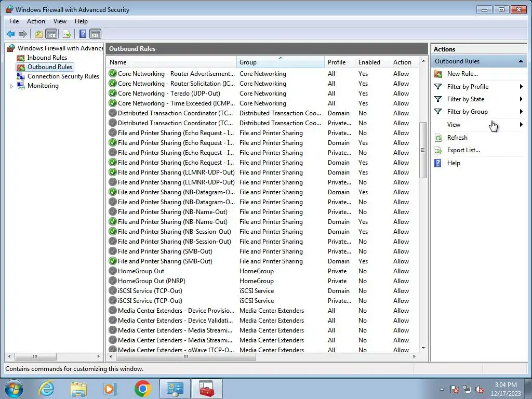This screenshot has height=399, width=532.
Task: Expand the Monitoring tree node
Action: 11,86
